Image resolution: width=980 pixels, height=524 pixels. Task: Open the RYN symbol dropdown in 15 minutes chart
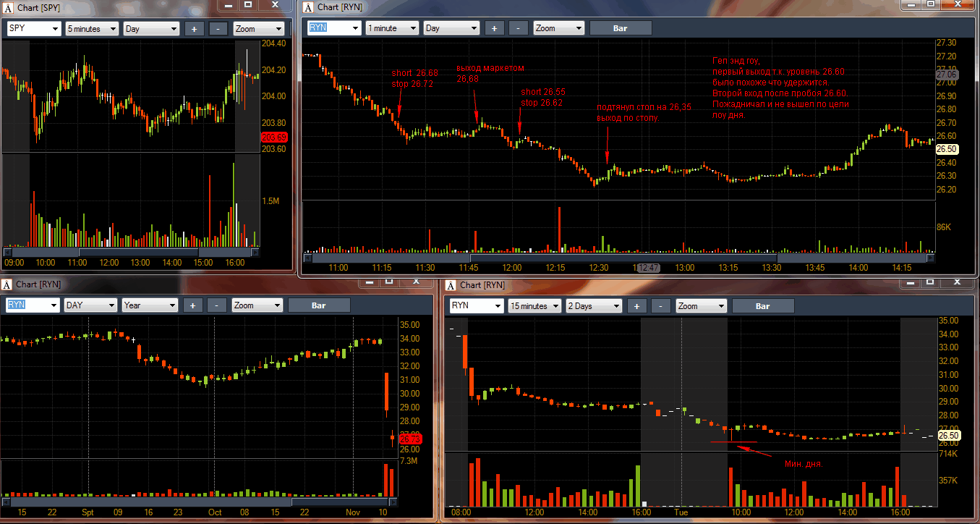coord(477,306)
